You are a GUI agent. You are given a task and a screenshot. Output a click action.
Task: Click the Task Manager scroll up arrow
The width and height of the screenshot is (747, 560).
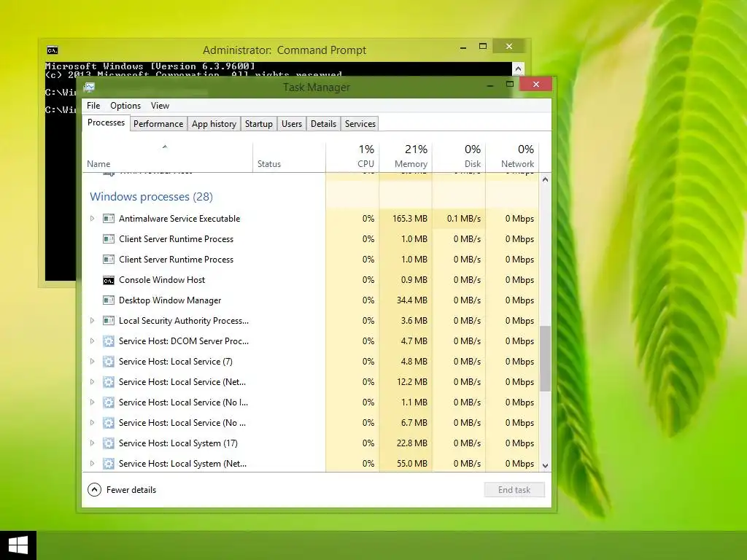click(x=545, y=179)
